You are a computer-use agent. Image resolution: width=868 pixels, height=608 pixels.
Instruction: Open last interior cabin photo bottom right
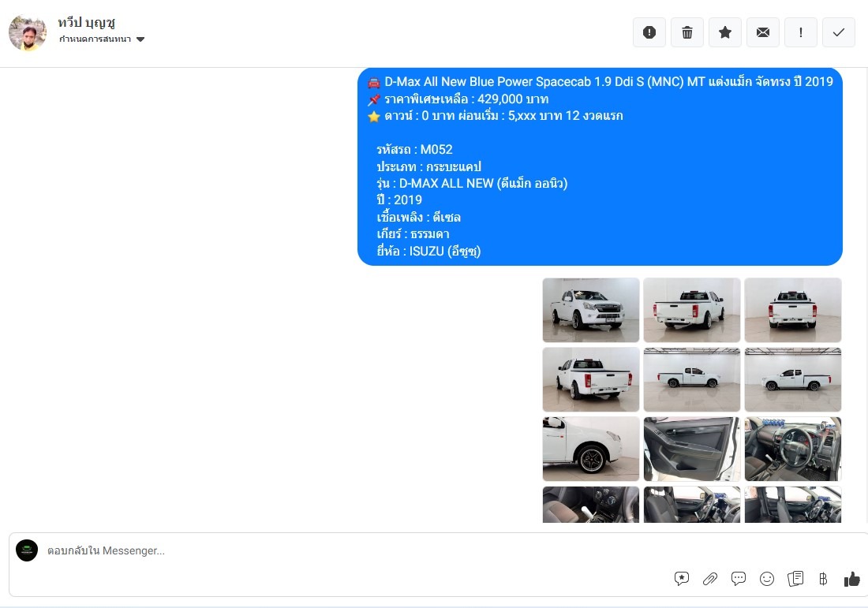793,505
